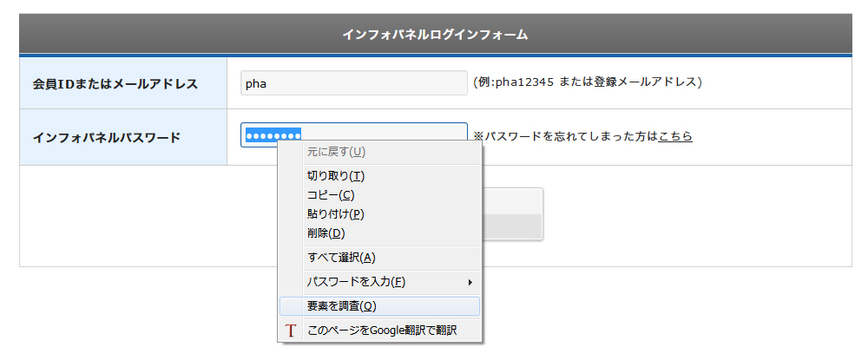Select すべて選択 menu entry
The width and height of the screenshot is (868, 347).
[341, 258]
